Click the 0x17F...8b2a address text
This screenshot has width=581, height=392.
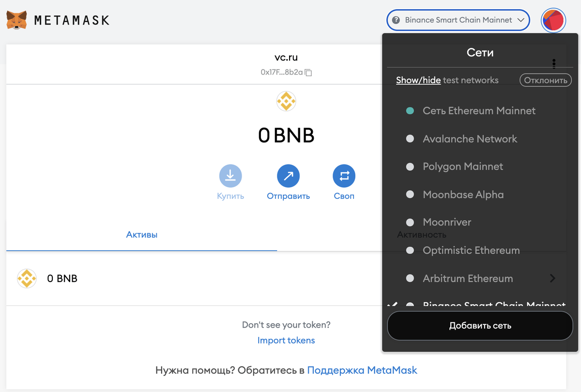[282, 73]
